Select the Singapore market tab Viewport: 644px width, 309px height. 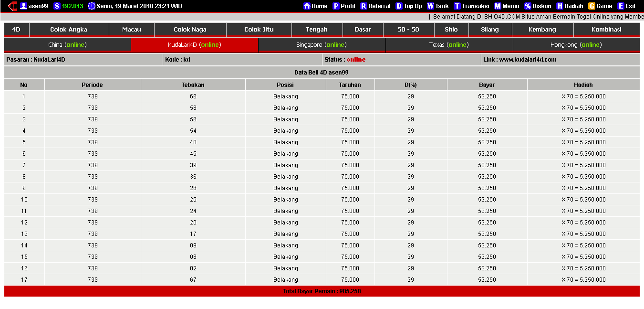322,45
